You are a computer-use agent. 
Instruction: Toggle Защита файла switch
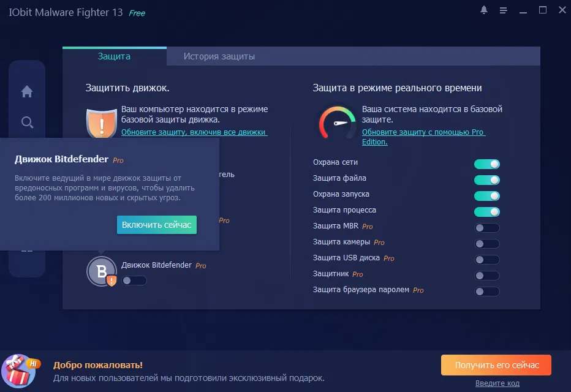click(x=487, y=180)
